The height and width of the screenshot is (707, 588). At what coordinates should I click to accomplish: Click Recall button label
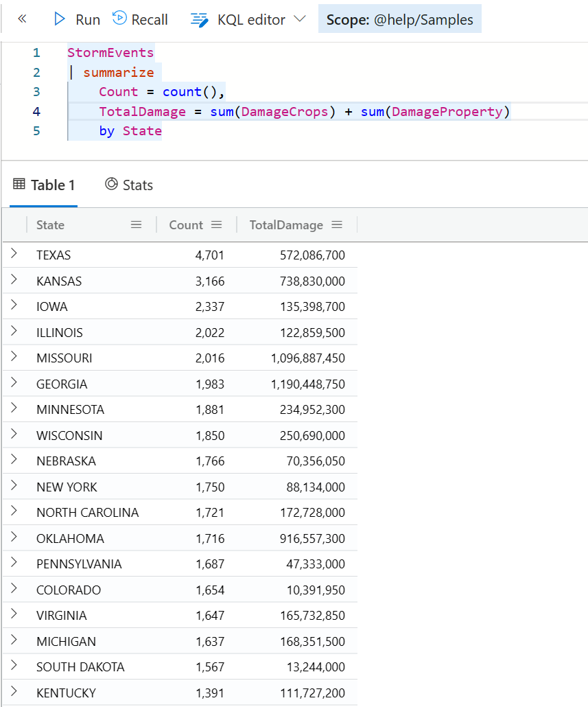point(150,20)
